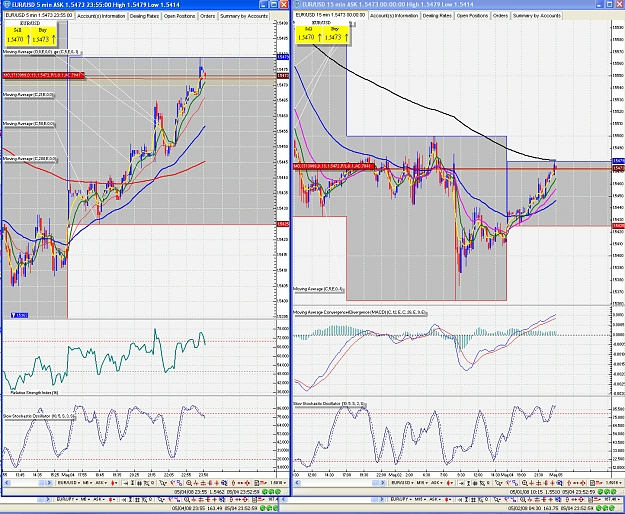The image size is (625, 514).
Task: Toggle grid icon in 5 min toolbar
Action: (139, 483)
